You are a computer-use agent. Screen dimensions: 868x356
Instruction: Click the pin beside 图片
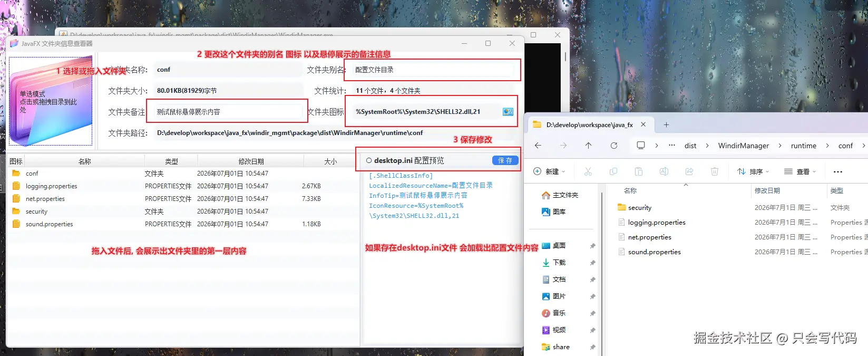click(x=592, y=296)
